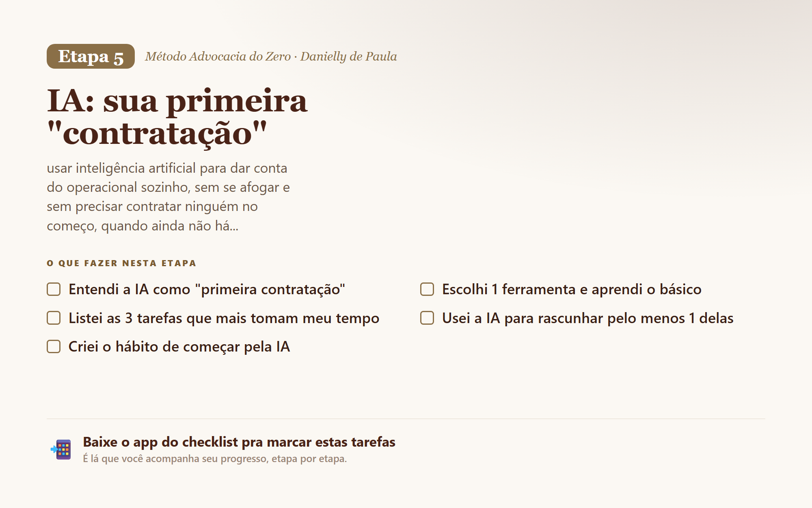Click label text 'Criei o hábito de começar pela IA'
Viewport: 812px width, 508px height.
click(x=179, y=347)
